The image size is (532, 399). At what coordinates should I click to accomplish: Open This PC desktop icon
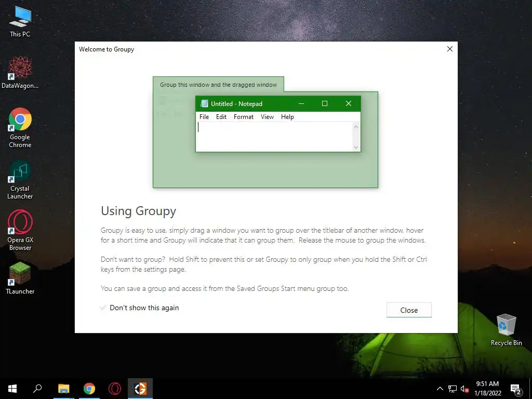(x=20, y=22)
